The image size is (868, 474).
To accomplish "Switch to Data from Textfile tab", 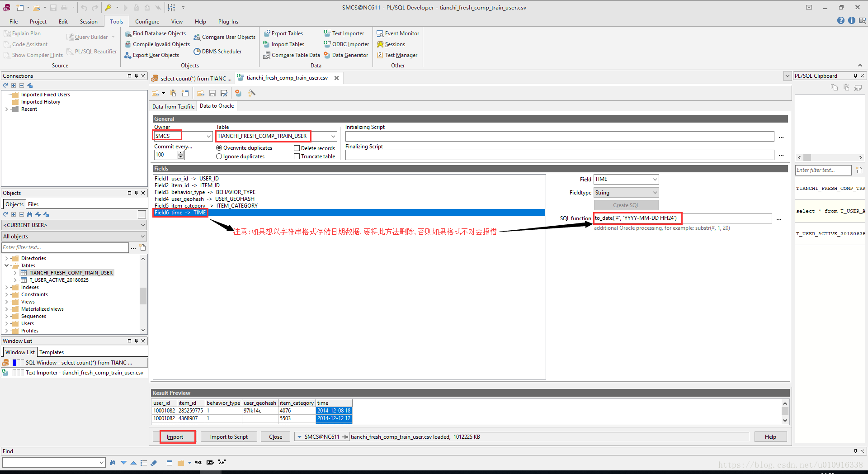I will (173, 107).
